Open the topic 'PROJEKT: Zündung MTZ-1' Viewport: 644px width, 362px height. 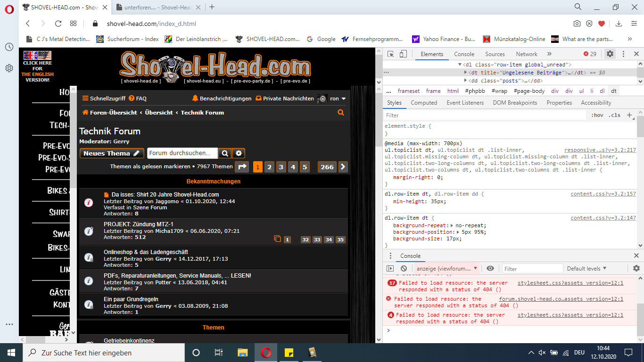click(x=139, y=224)
